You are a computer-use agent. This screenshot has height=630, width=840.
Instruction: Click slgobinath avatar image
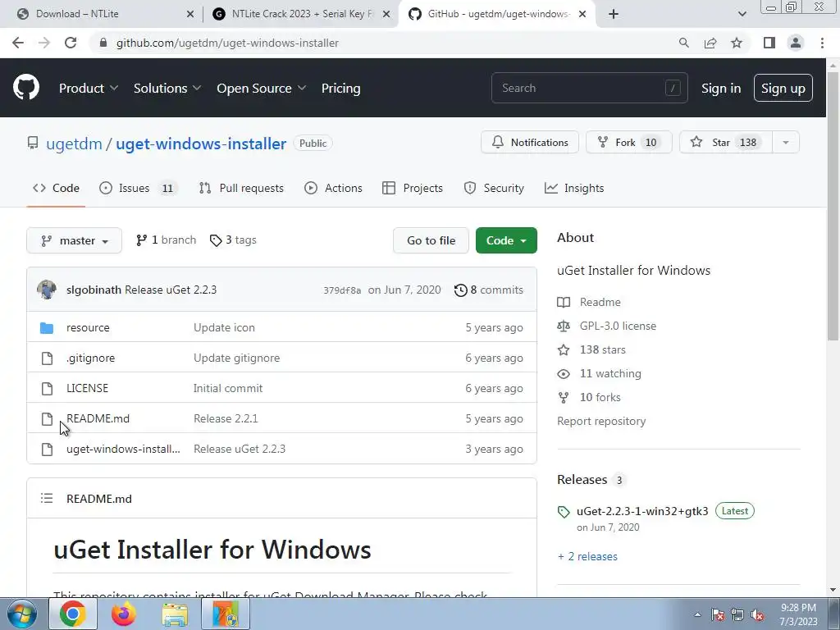(x=47, y=290)
